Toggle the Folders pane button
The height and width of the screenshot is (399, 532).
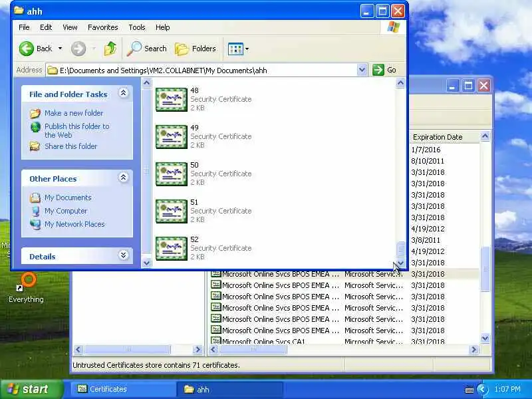[x=196, y=49]
